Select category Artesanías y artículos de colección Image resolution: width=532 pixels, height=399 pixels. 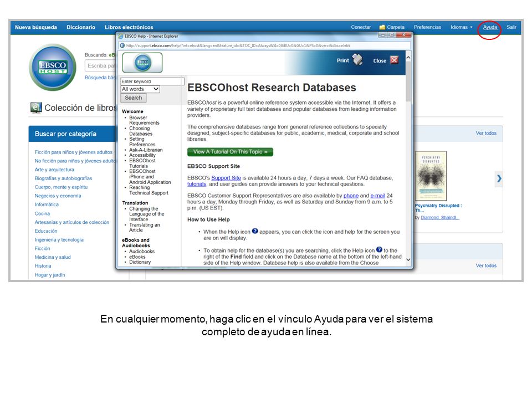point(72,223)
